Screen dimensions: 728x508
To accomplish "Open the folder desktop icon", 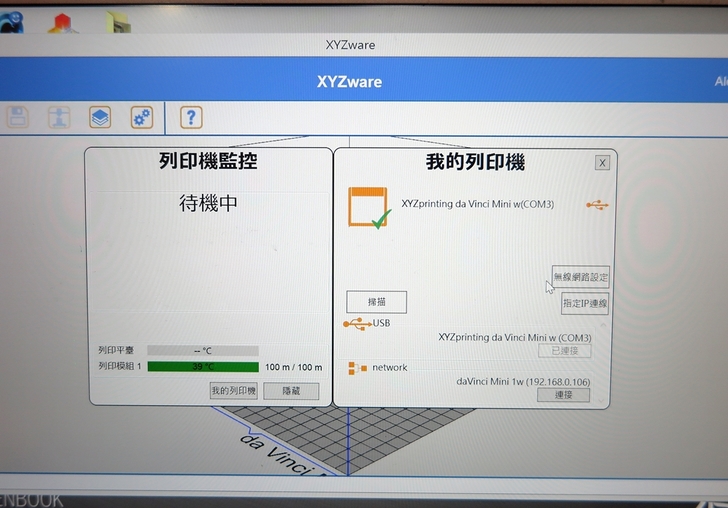I will tap(118, 22).
